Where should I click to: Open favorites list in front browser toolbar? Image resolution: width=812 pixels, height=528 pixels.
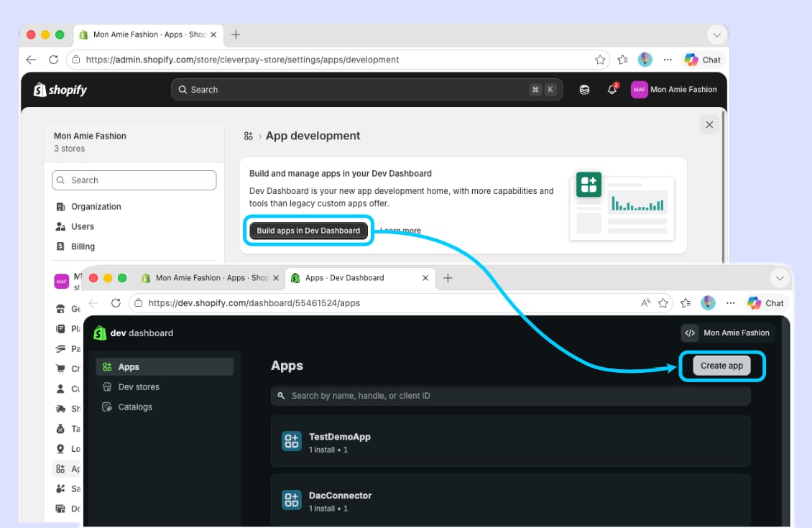coord(686,303)
